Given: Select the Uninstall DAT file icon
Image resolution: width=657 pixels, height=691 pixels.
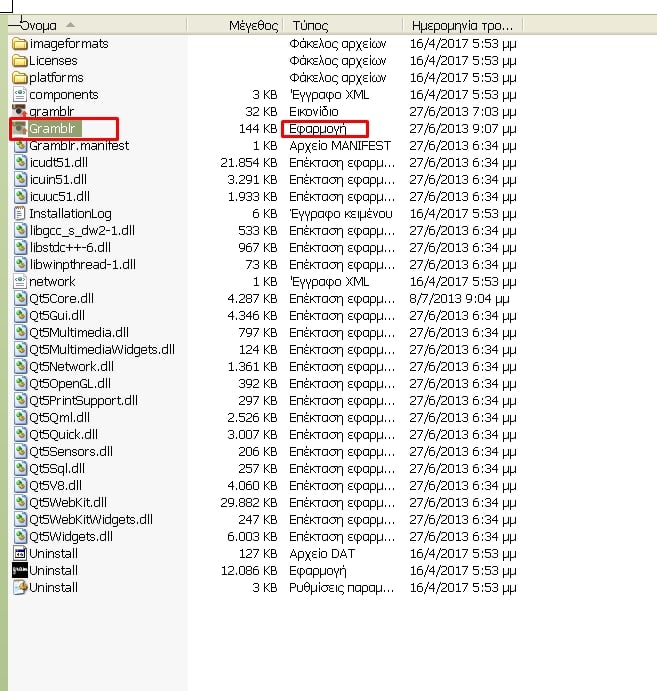Looking at the screenshot, I should [20, 554].
